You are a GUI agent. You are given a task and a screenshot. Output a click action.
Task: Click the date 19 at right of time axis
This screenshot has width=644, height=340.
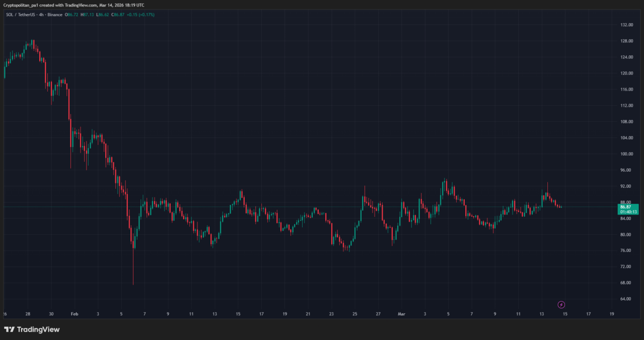tap(612, 314)
